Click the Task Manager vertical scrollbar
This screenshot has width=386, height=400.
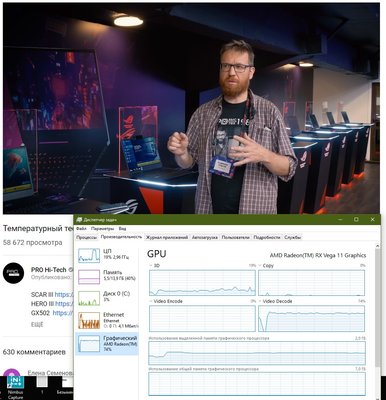tap(377, 320)
